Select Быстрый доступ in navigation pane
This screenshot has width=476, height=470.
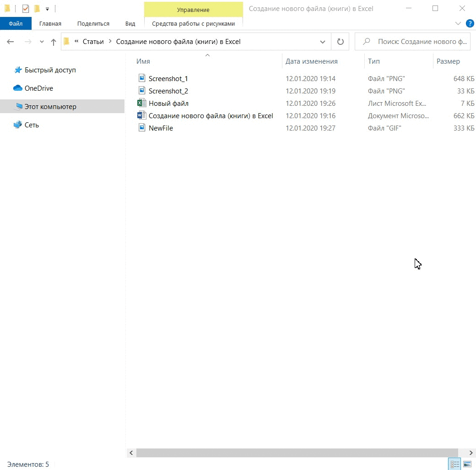click(x=50, y=70)
